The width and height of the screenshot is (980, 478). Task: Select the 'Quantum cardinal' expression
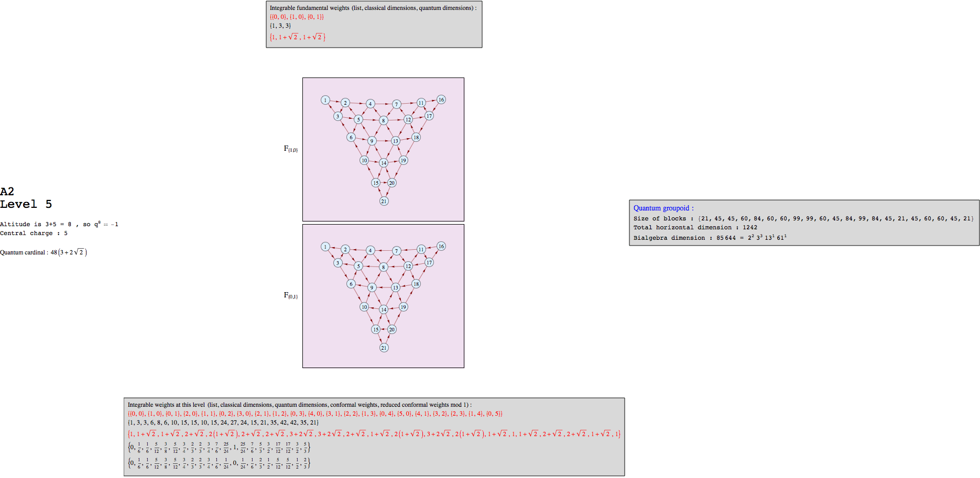43,252
